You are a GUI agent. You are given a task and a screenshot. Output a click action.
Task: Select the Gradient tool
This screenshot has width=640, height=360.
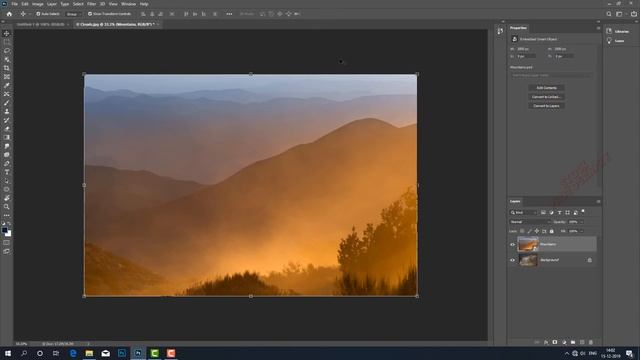click(x=7, y=137)
